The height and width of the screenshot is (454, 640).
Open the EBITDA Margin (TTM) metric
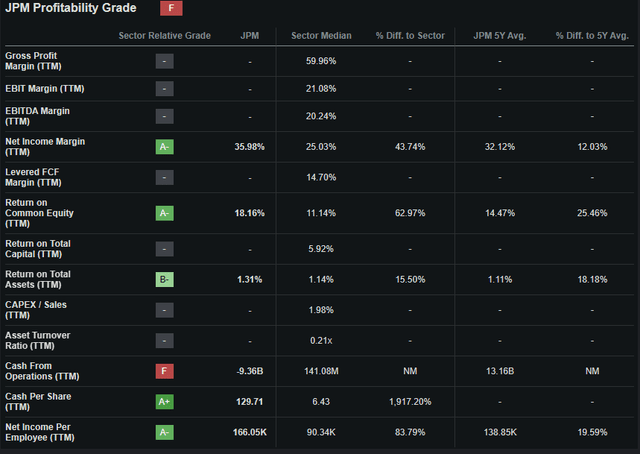point(37,116)
